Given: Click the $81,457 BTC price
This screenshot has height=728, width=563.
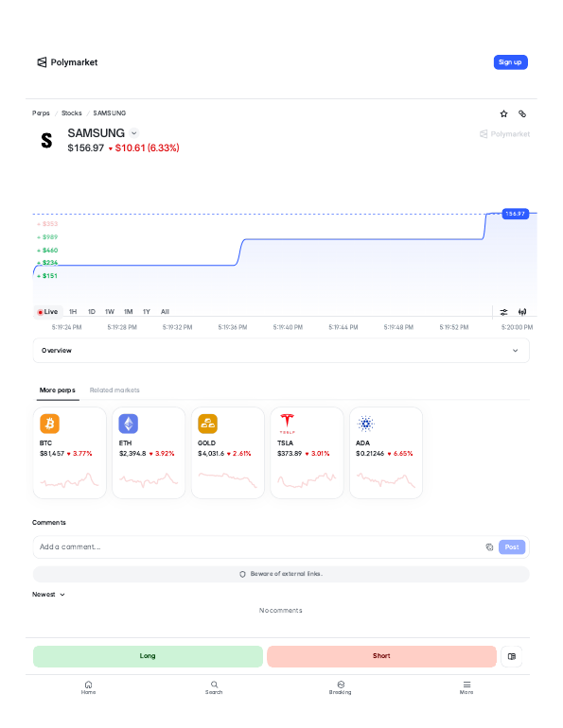Looking at the screenshot, I should tap(52, 454).
